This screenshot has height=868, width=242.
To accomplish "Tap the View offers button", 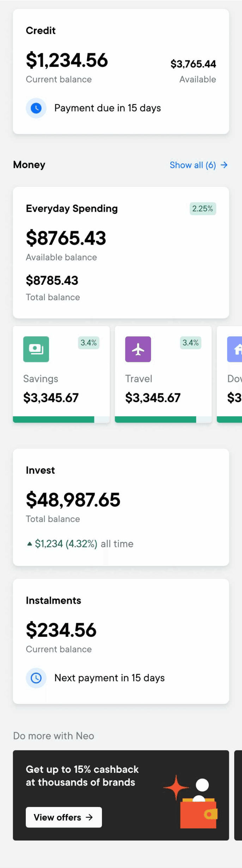I will click(64, 817).
